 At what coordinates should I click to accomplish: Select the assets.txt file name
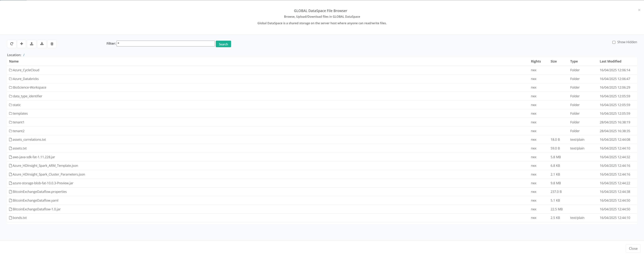[19, 148]
